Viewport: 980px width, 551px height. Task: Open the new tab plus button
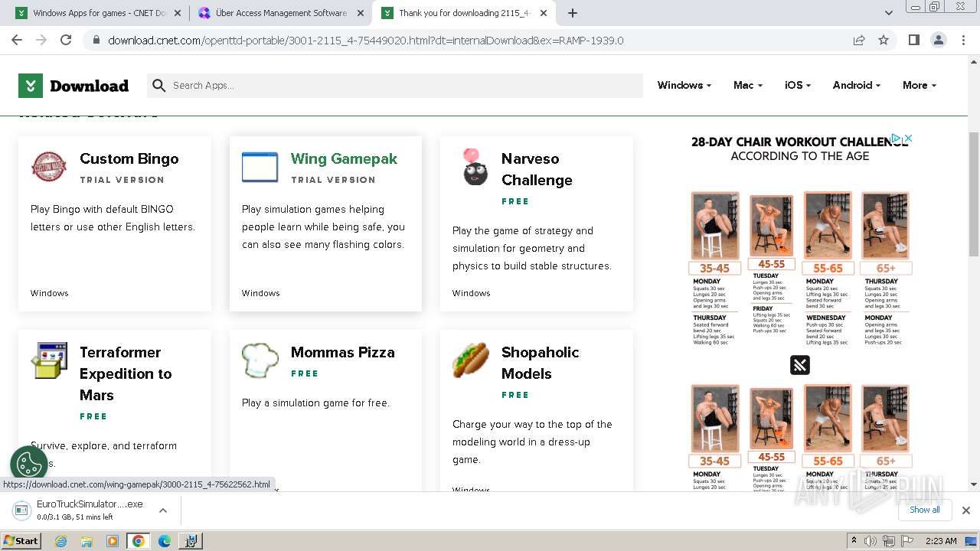tap(572, 13)
